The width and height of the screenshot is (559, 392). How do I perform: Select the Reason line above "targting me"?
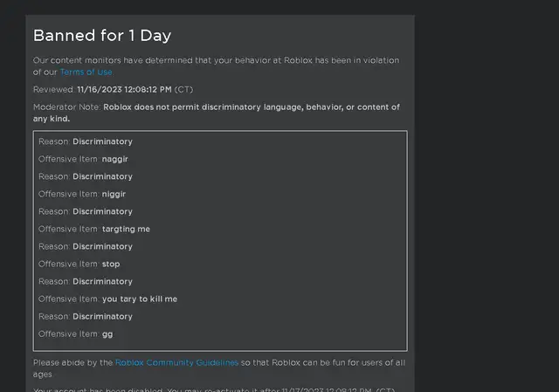pyautogui.click(x=86, y=211)
